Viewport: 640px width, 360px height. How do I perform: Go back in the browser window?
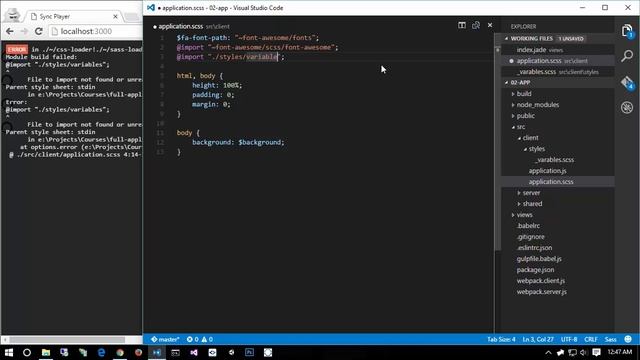10,31
